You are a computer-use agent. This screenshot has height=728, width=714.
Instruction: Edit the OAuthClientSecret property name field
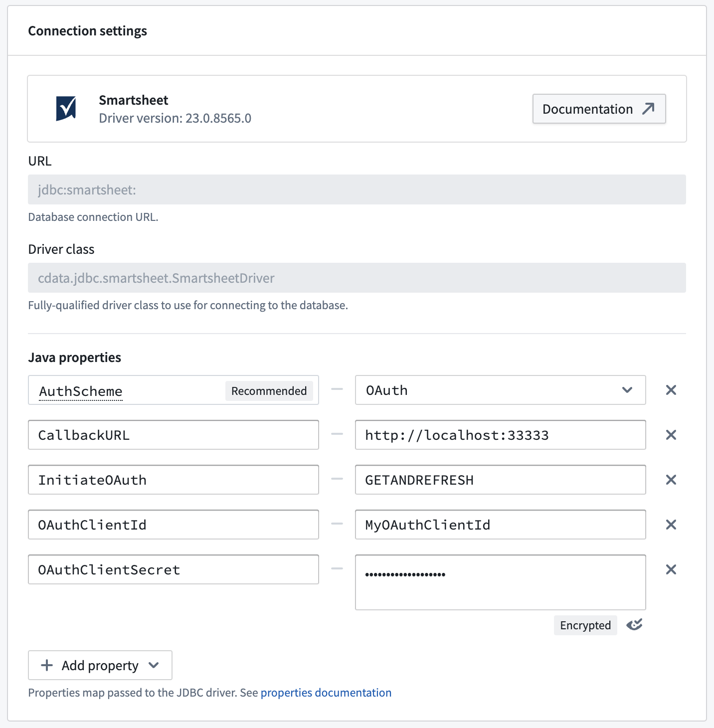(x=173, y=569)
